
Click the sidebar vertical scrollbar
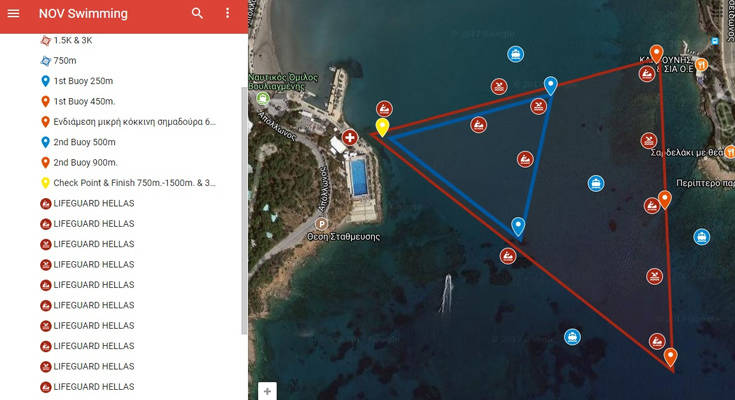point(244,200)
